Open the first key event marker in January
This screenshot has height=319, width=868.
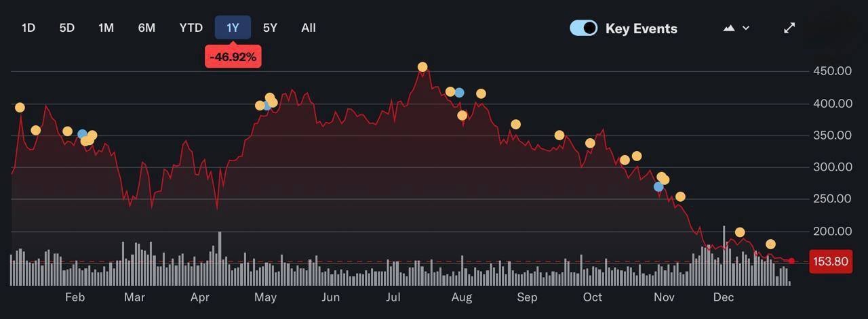pyautogui.click(x=20, y=108)
